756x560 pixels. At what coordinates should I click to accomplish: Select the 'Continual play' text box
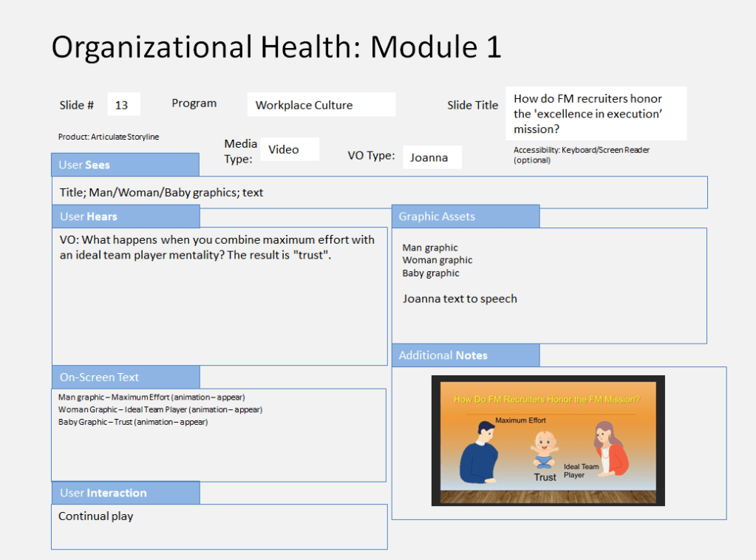pyautogui.click(x=219, y=527)
